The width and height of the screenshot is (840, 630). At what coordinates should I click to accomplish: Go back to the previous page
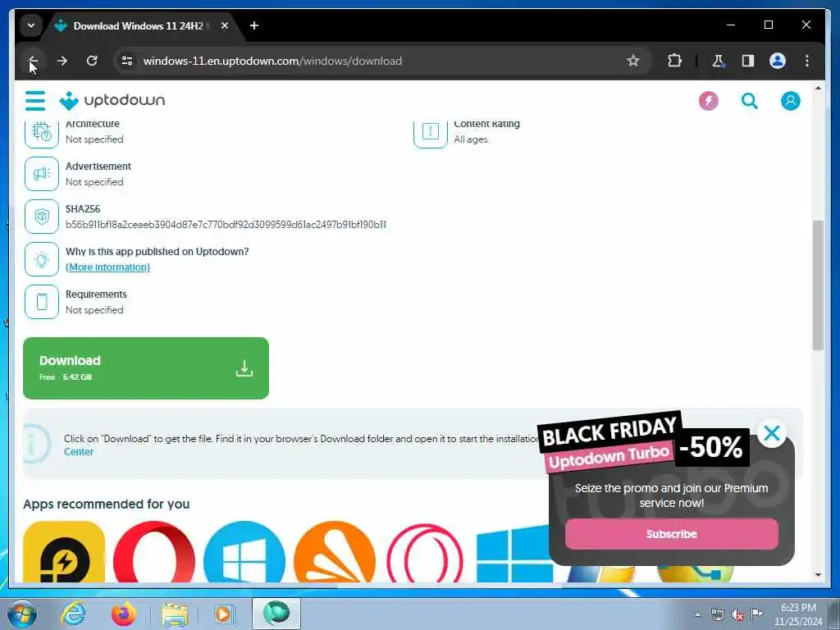point(33,61)
